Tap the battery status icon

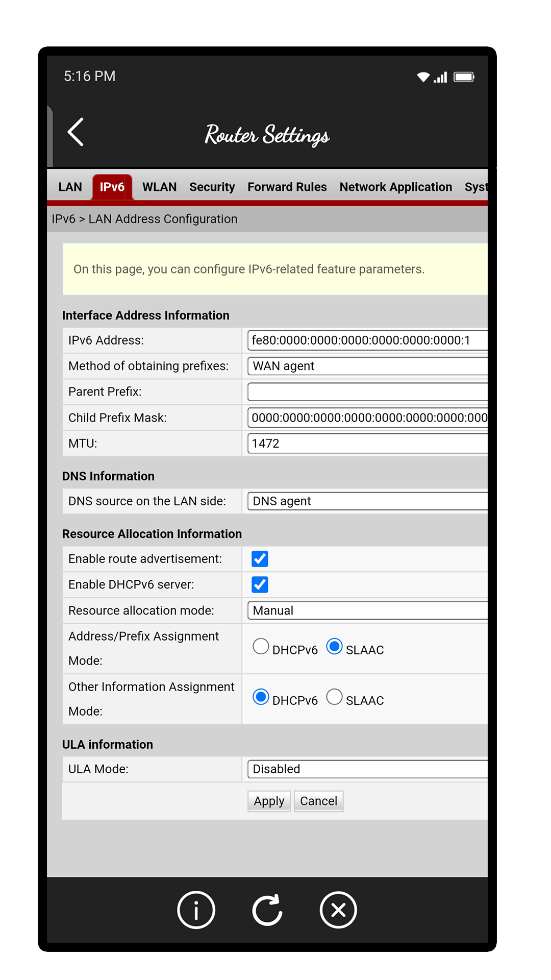click(464, 77)
